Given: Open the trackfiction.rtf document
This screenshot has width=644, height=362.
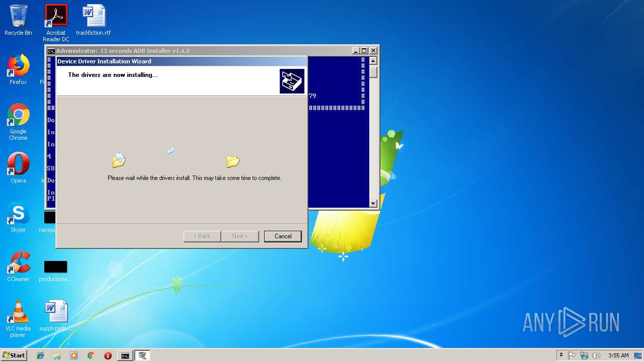Looking at the screenshot, I should tap(94, 20).
